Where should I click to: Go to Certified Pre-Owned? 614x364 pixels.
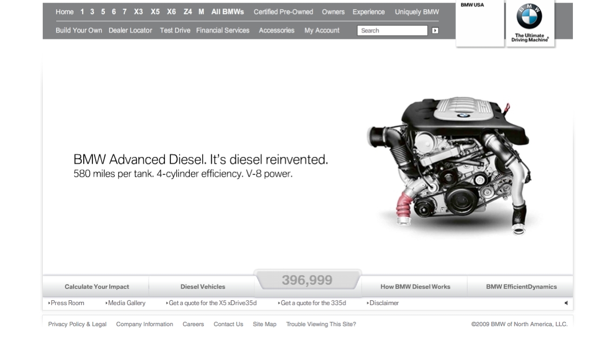283,12
